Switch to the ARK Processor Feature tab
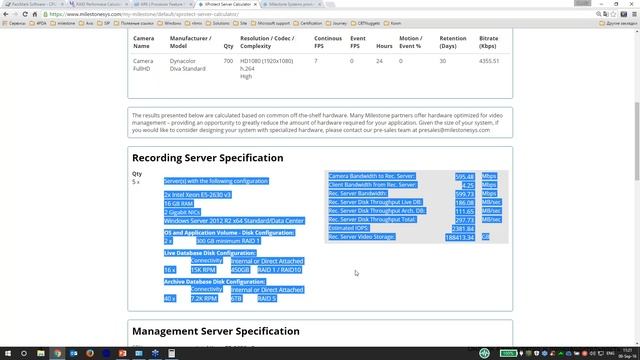Viewport: 640px width, 360px height. click(162, 4)
